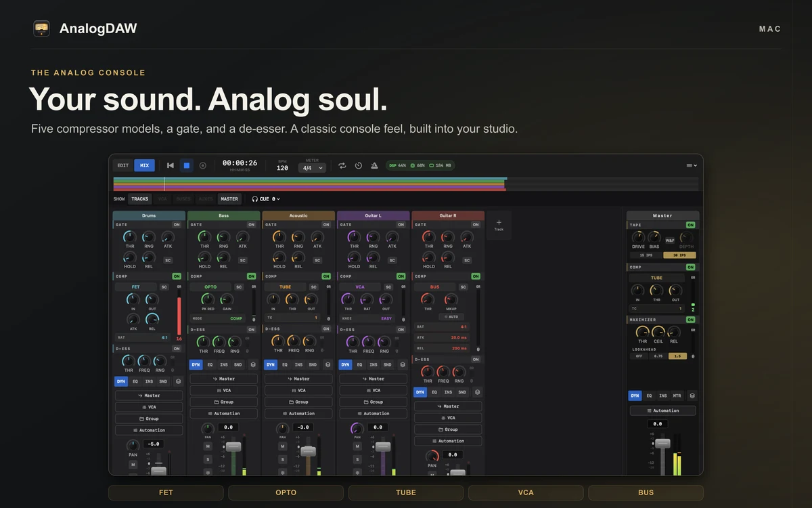The width and height of the screenshot is (812, 508).
Task: Add a new track with plus icon
Action: coord(499,224)
